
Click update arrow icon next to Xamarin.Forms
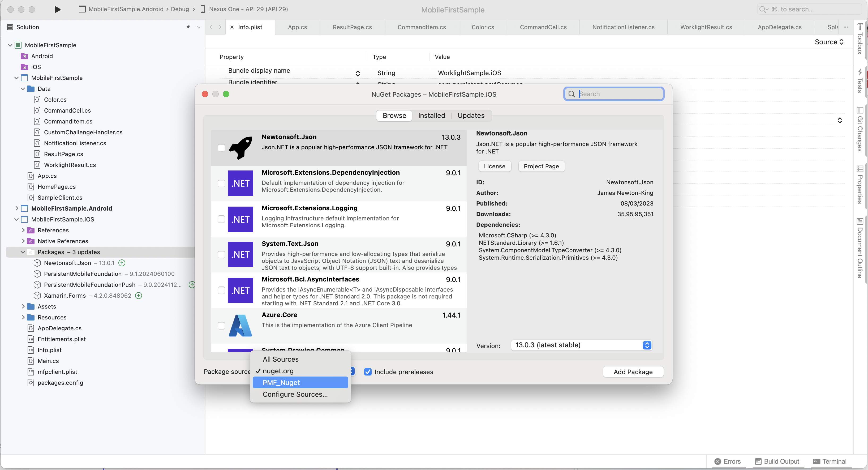[x=139, y=296]
